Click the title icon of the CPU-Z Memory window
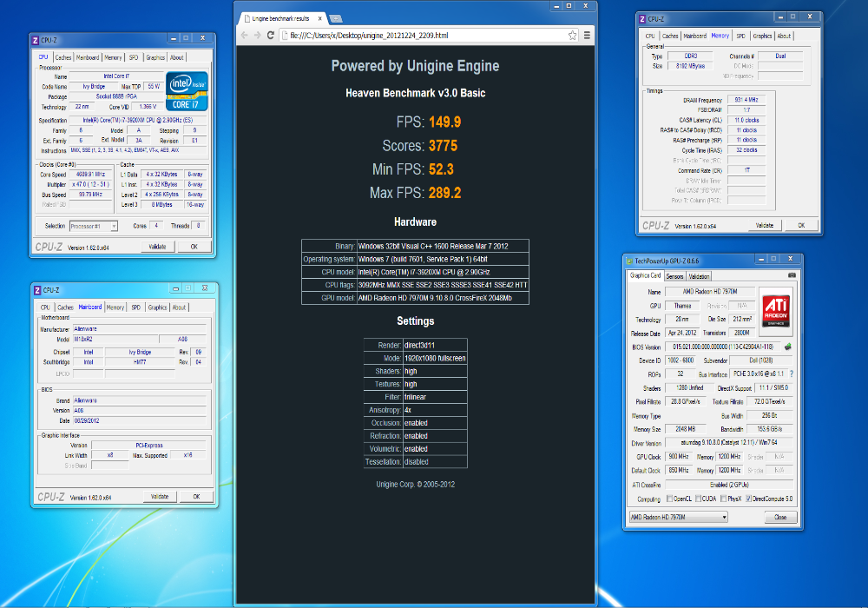Image resolution: width=868 pixels, height=608 pixels. point(642,19)
